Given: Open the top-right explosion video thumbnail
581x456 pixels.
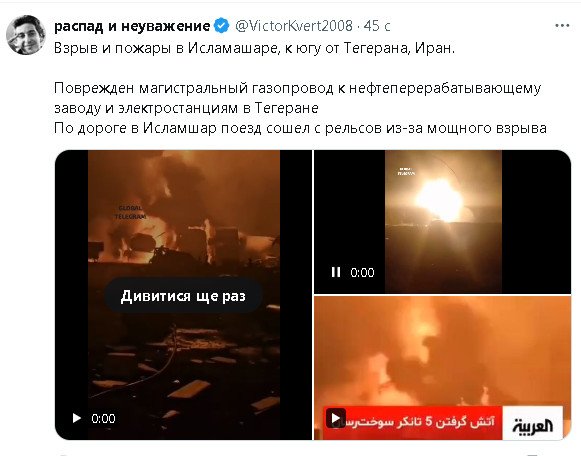Looking at the screenshot, I should coord(442,222).
